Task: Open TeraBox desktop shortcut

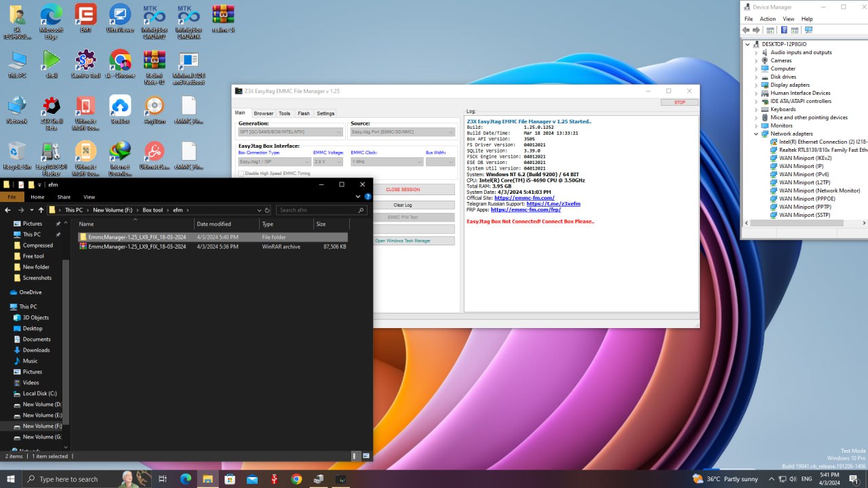Action: coord(120,110)
